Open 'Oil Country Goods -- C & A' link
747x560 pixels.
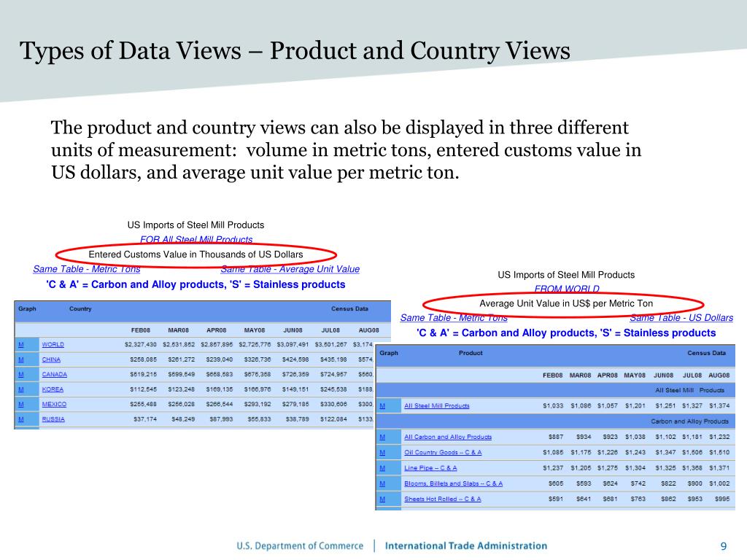443,452
